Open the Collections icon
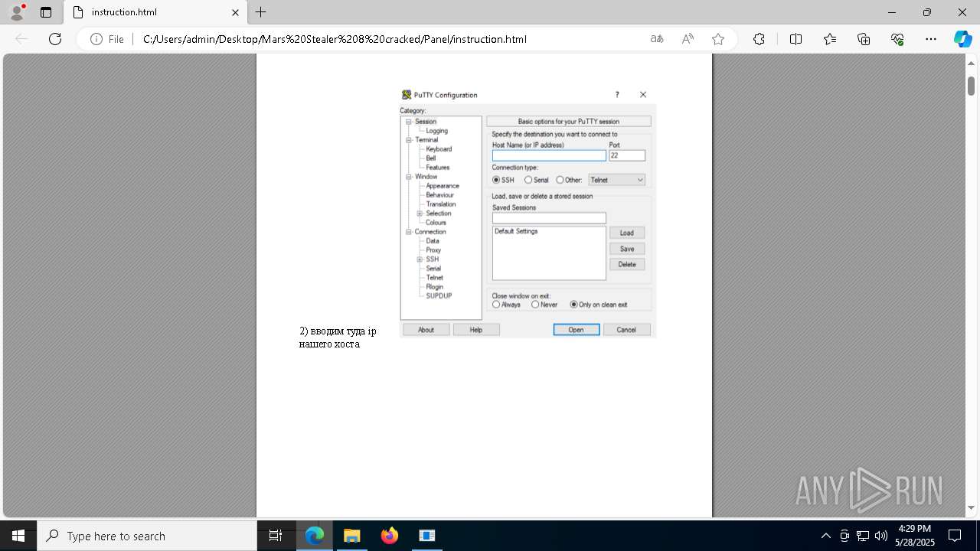Viewport: 980px width, 551px height. (x=864, y=39)
